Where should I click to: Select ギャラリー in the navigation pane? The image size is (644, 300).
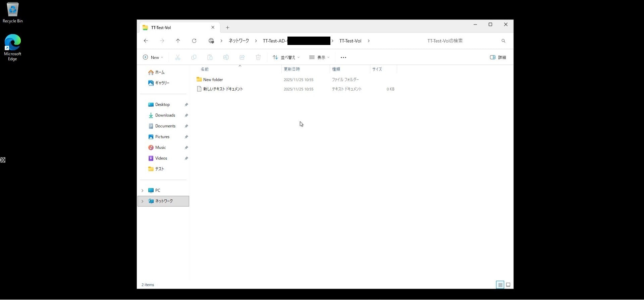(159, 83)
